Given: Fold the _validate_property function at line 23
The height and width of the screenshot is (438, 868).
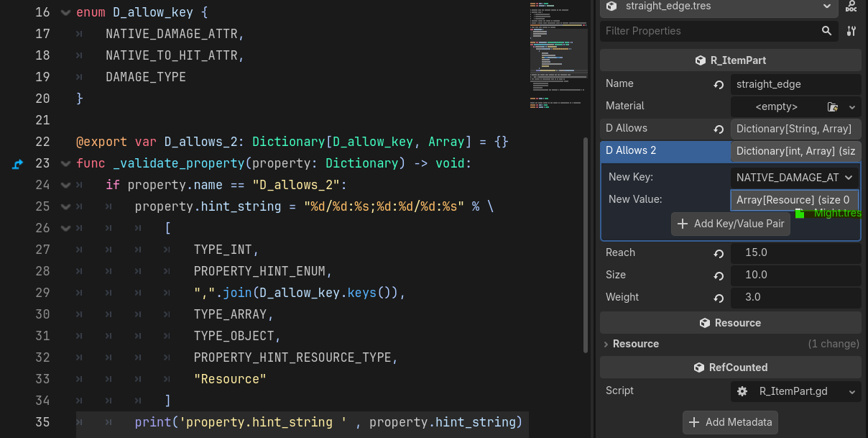Looking at the screenshot, I should (65, 164).
